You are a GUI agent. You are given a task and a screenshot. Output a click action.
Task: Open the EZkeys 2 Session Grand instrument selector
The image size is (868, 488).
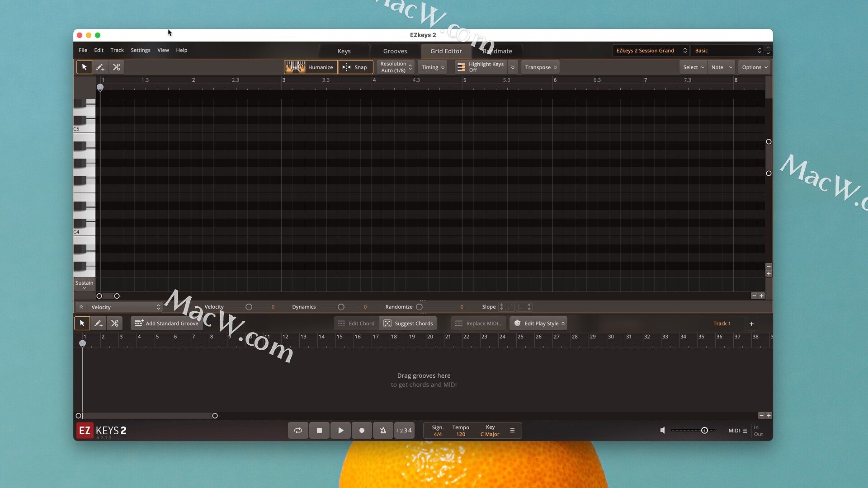651,51
